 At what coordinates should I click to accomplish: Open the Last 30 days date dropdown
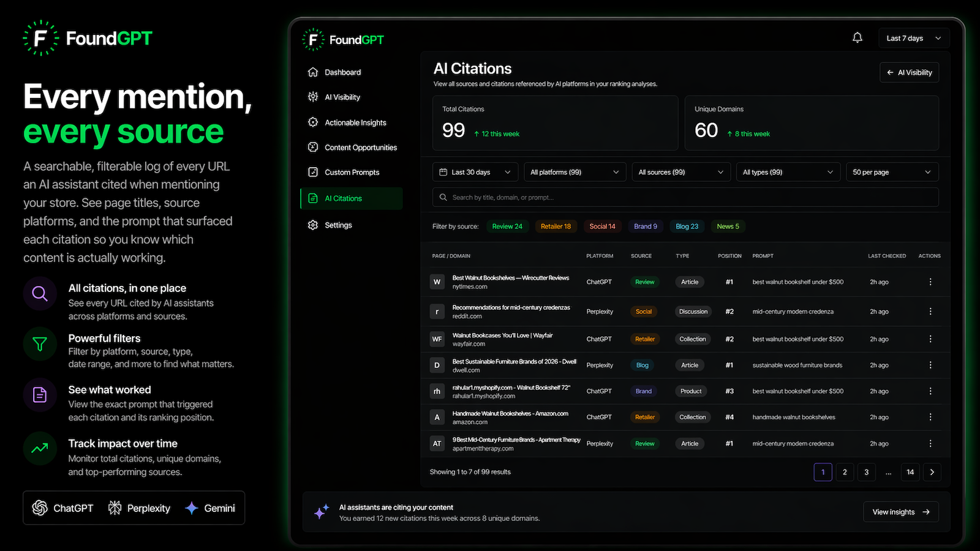coord(475,172)
